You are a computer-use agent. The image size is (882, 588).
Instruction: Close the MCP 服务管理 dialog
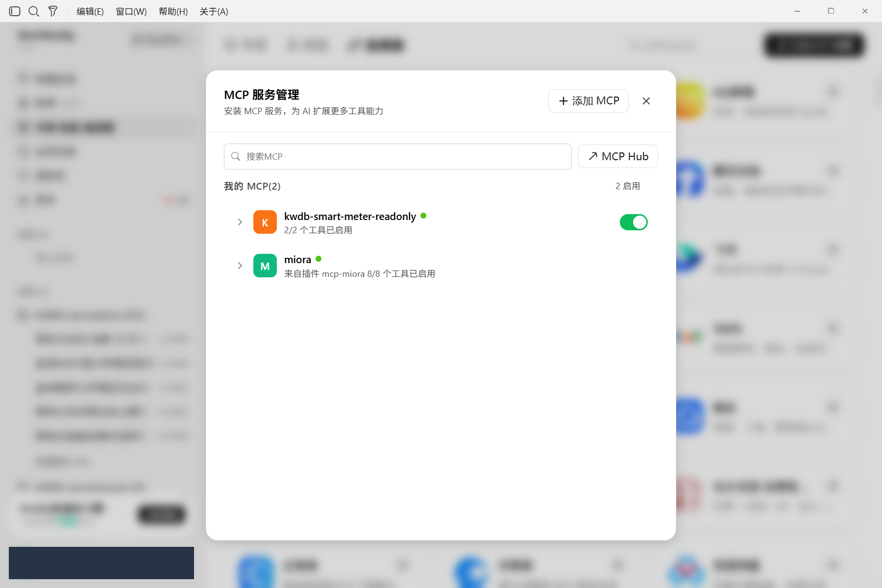click(x=646, y=101)
